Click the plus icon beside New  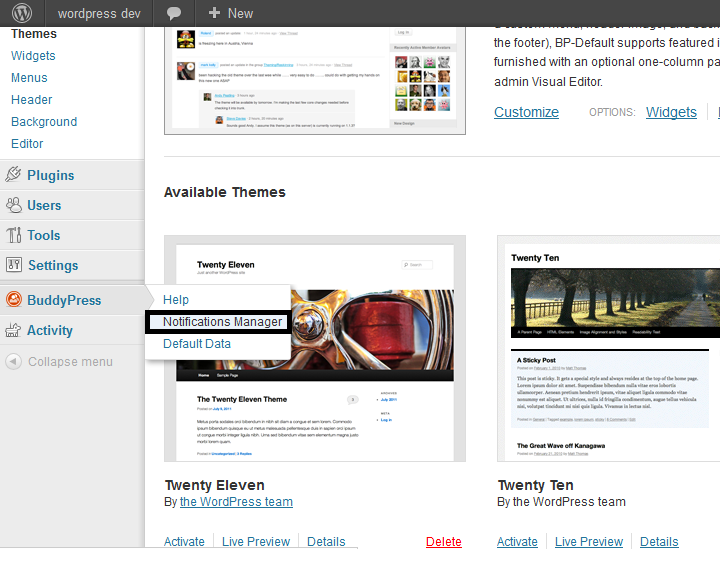(x=214, y=12)
